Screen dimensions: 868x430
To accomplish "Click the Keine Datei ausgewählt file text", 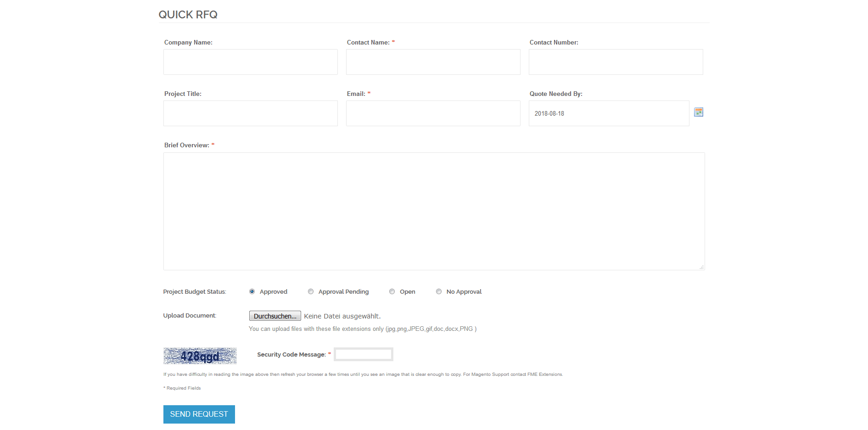I will 342,316.
